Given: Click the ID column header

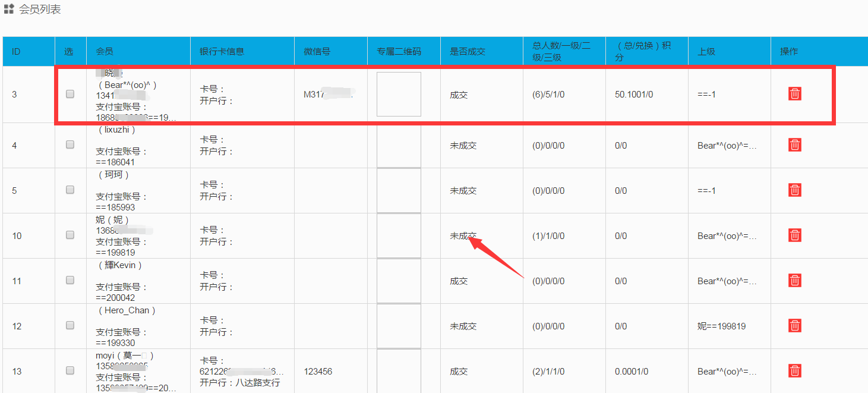Looking at the screenshot, I should coord(16,52).
